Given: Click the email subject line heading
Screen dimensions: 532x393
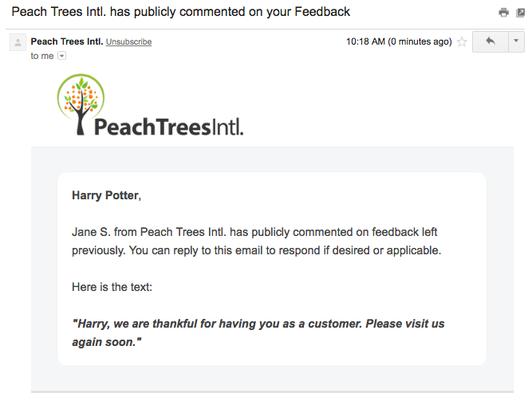Looking at the screenshot, I should [x=180, y=12].
